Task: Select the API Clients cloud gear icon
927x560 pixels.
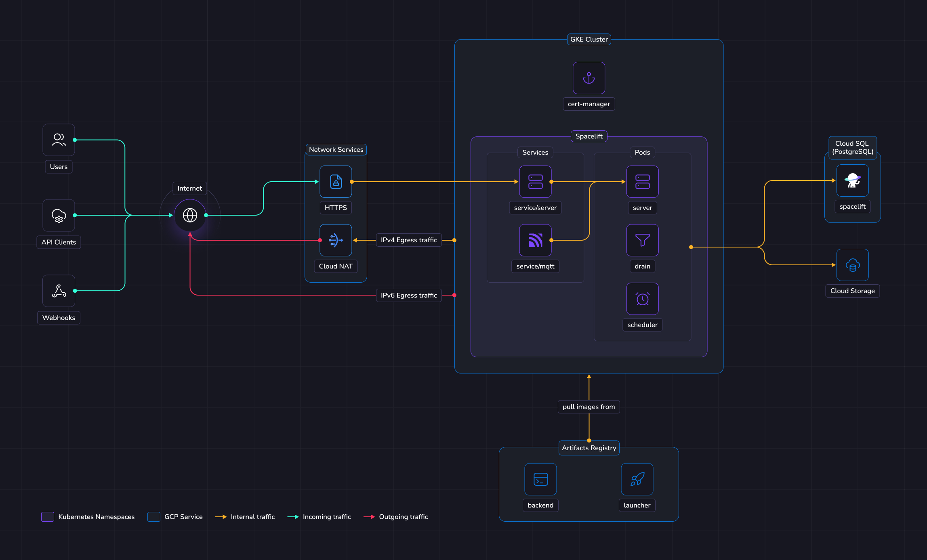Action: (x=59, y=216)
